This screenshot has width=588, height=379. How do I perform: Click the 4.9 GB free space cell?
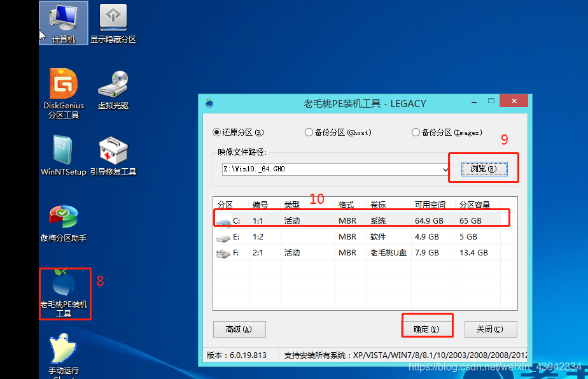click(427, 237)
